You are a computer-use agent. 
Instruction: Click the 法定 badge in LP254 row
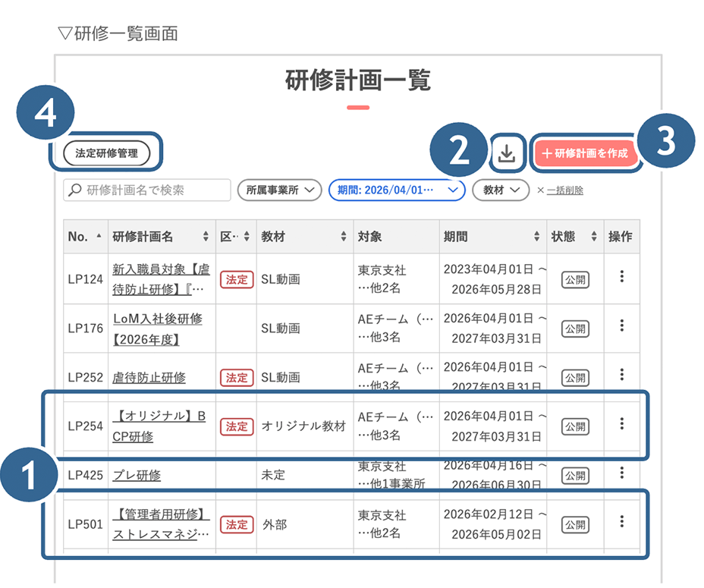[237, 426]
